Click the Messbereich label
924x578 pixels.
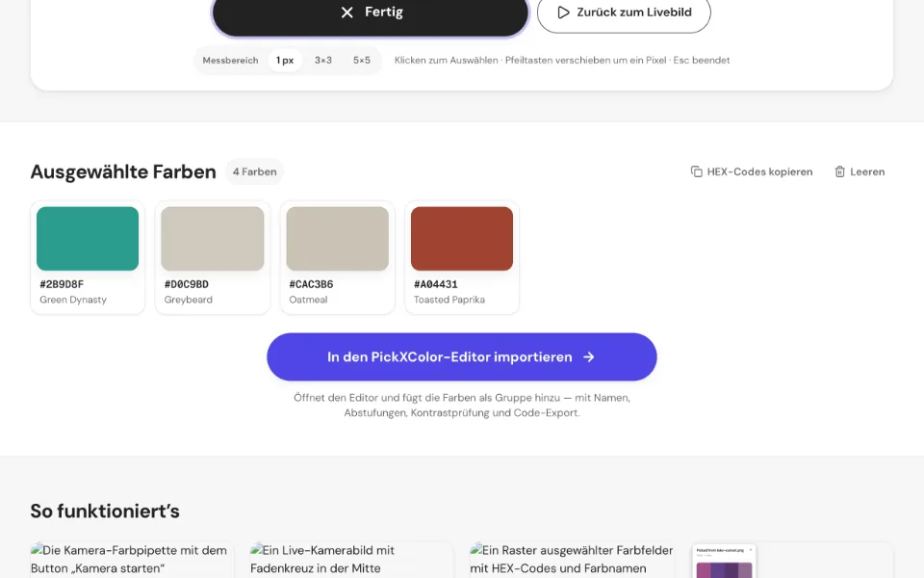pos(230,60)
